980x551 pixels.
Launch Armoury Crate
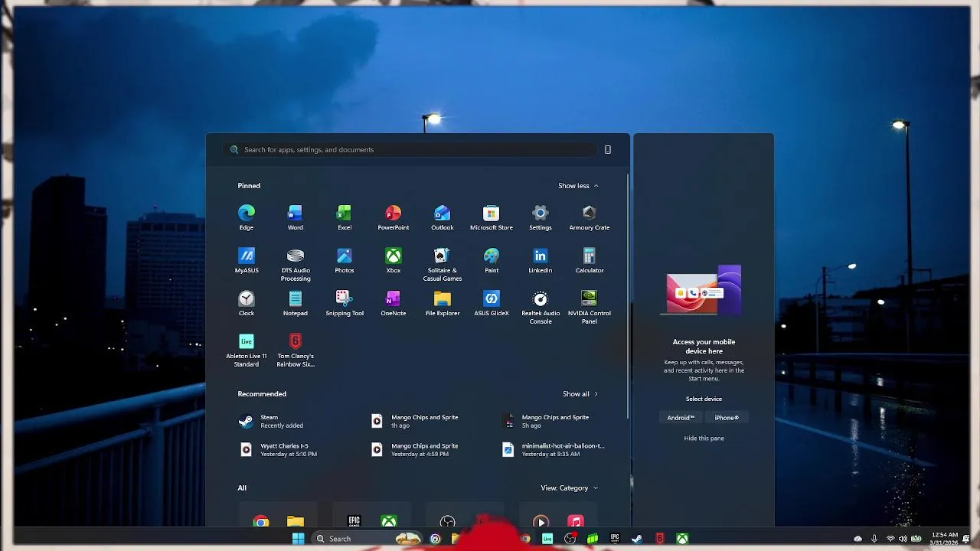590,217
